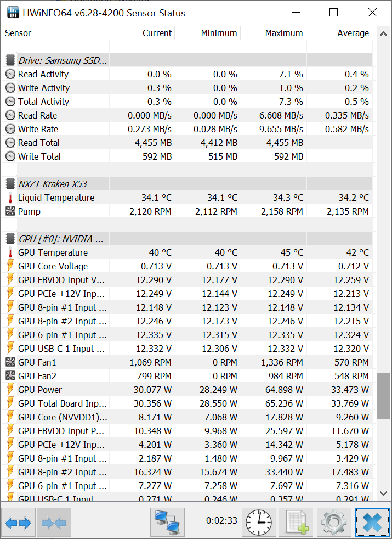Open sensor settings via the gear button
Viewport: 392px width, 539px height.
coord(334,523)
